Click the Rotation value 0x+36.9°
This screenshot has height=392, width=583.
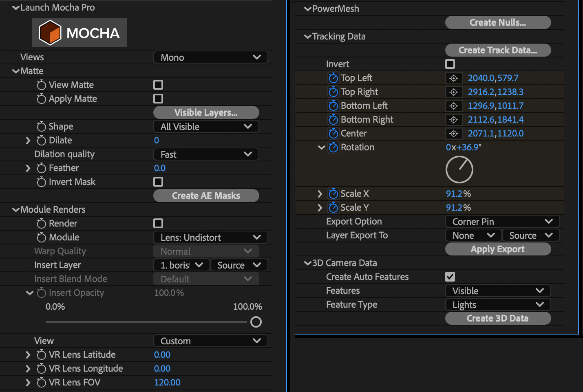464,147
